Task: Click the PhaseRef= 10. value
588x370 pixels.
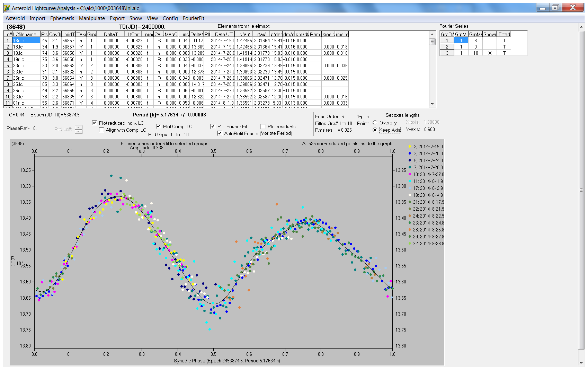Action: pyautogui.click(x=21, y=128)
